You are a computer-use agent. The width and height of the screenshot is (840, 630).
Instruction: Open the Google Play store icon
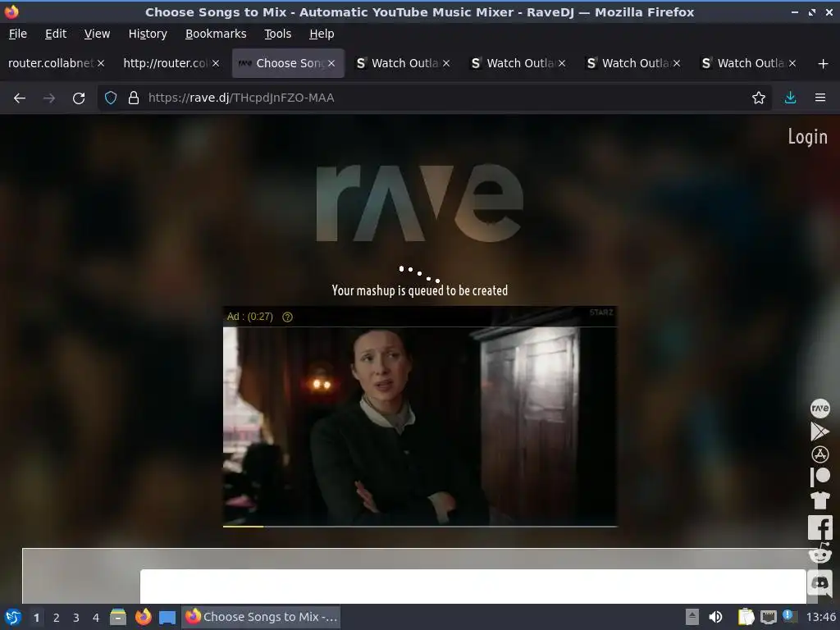tap(819, 431)
